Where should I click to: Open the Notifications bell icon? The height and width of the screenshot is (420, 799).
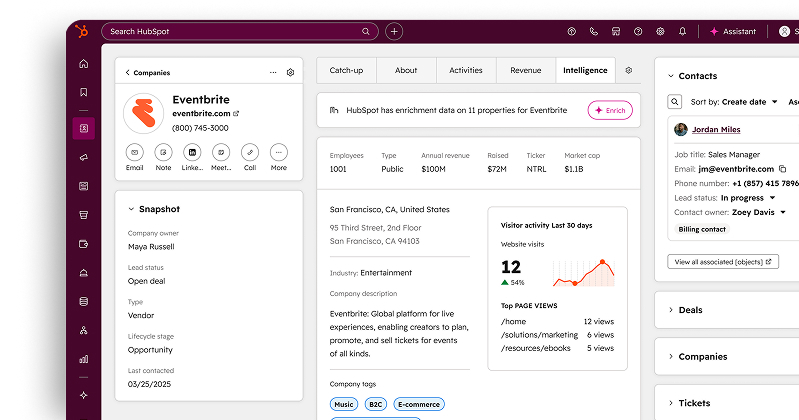[x=682, y=32]
